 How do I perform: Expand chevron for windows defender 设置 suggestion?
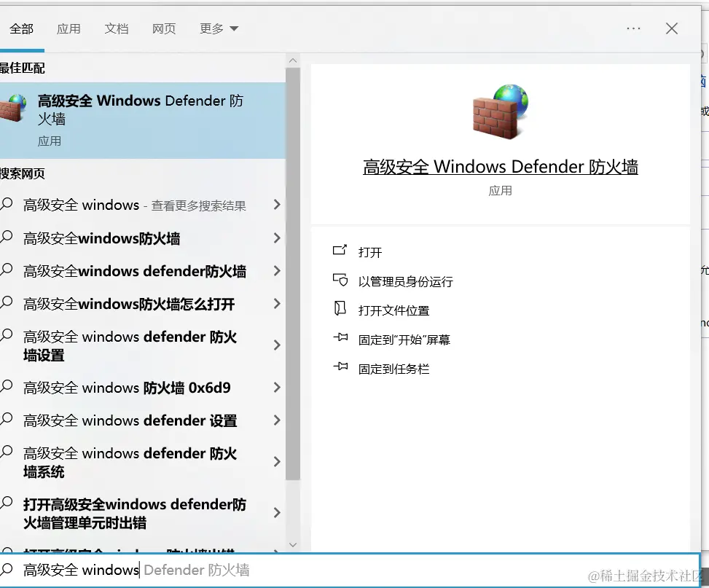(277, 420)
